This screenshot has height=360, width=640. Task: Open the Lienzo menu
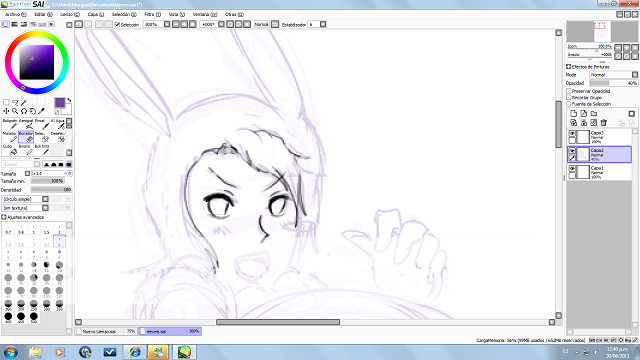[x=70, y=14]
